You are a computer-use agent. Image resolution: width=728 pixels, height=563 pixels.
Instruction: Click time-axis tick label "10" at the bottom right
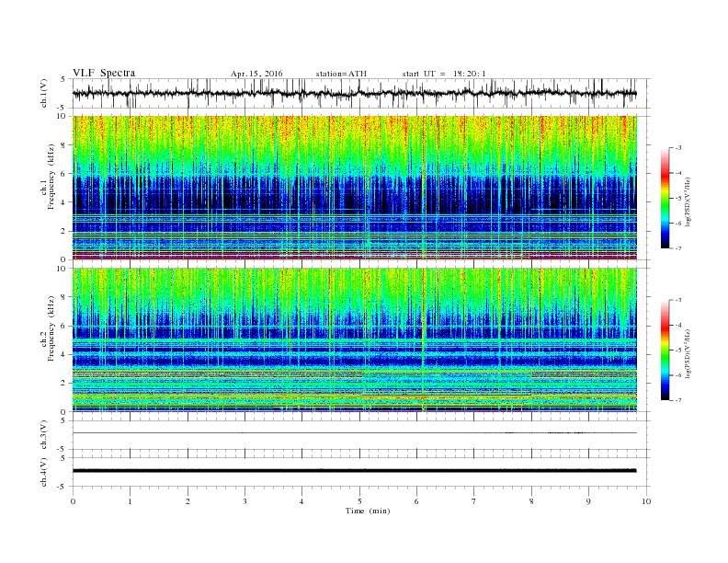point(646,501)
